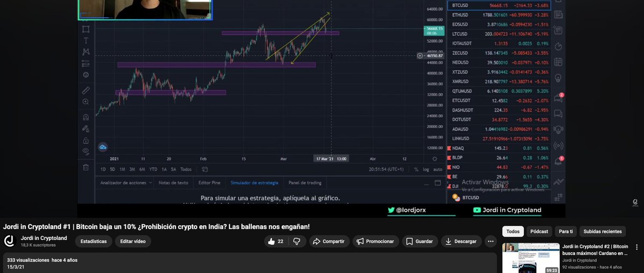Open the broadcast streams icon in right sidebar
This screenshot has height=273, width=644.
pyautogui.click(x=558, y=145)
